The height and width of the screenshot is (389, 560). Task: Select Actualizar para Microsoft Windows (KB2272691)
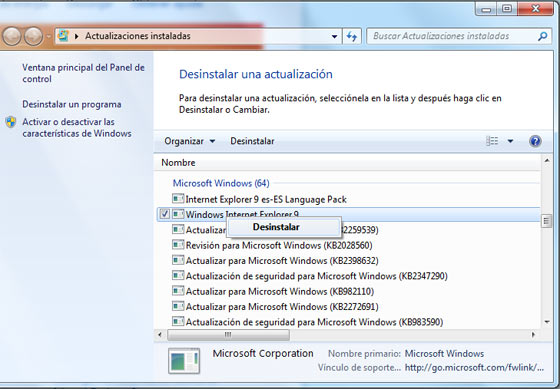tap(282, 307)
